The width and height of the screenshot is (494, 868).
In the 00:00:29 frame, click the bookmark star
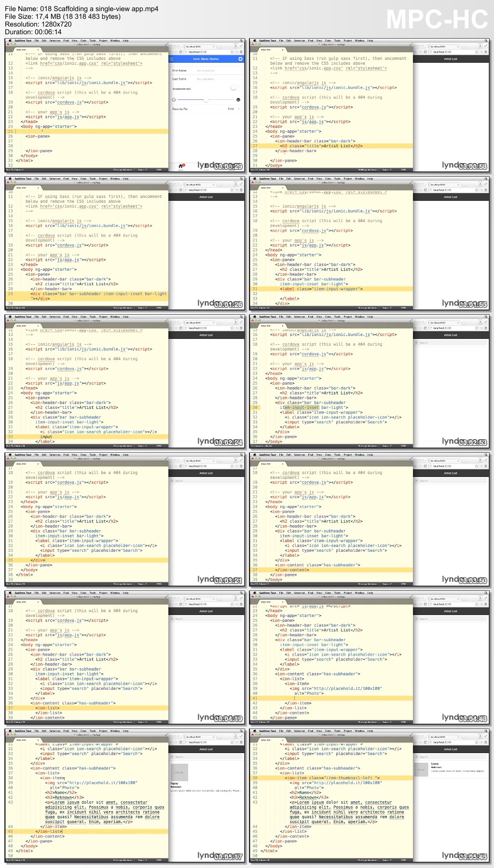point(232,52)
